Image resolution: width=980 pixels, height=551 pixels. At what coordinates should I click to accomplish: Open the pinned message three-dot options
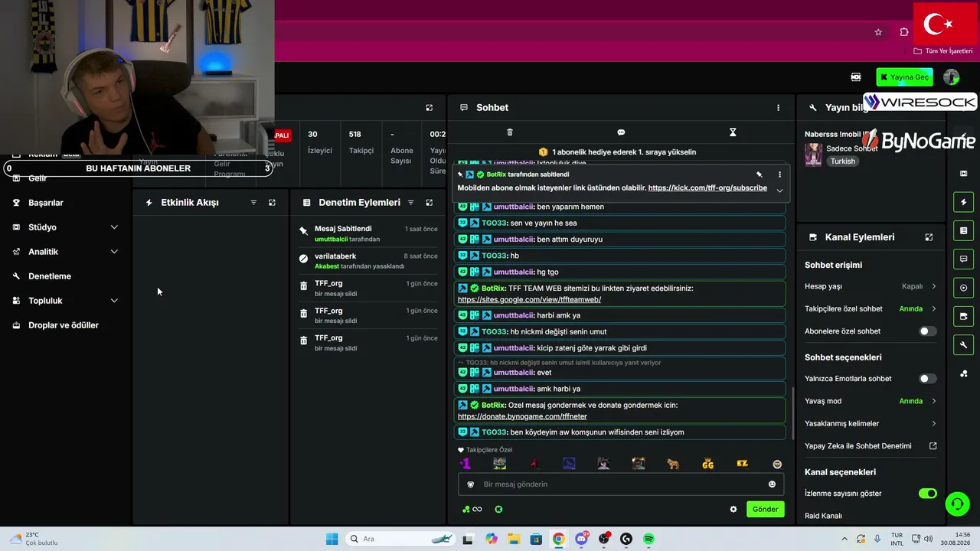coord(780,174)
